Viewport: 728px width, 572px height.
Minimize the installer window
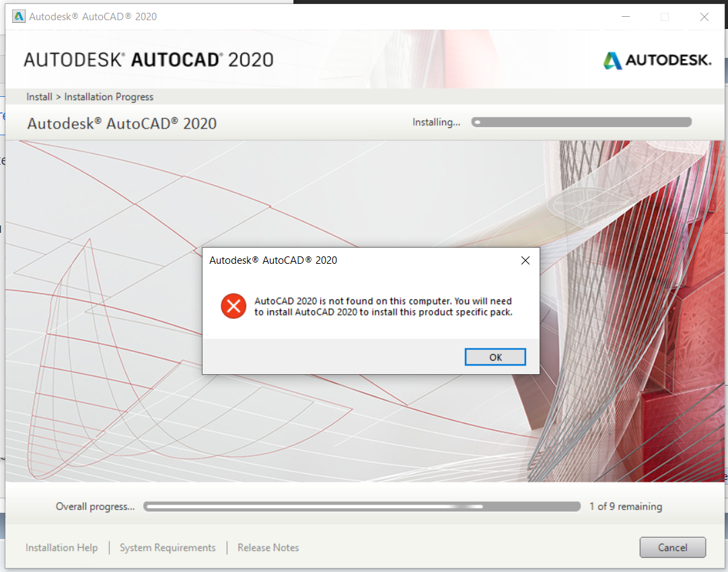click(x=625, y=17)
